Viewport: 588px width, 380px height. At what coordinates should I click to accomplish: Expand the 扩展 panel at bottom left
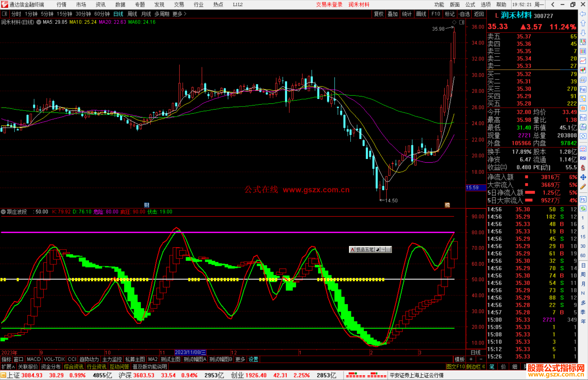pyautogui.click(x=8, y=367)
